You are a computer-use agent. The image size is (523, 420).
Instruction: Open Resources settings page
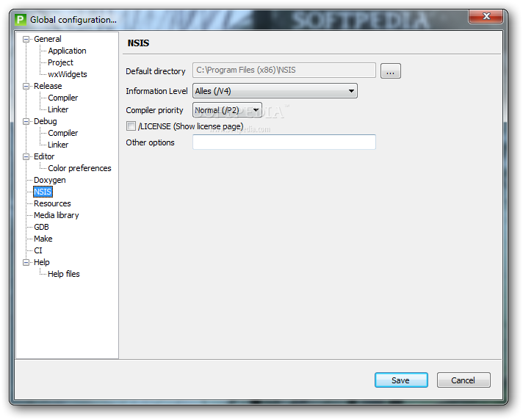point(52,203)
